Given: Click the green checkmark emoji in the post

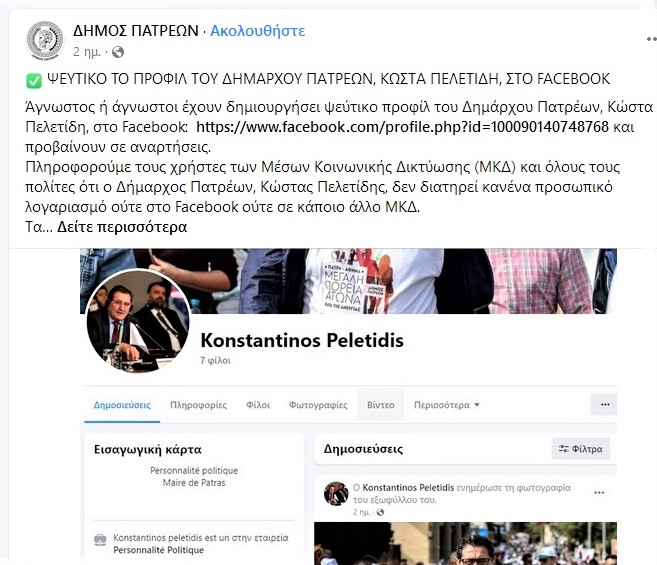Looking at the screenshot, I should pos(34,80).
